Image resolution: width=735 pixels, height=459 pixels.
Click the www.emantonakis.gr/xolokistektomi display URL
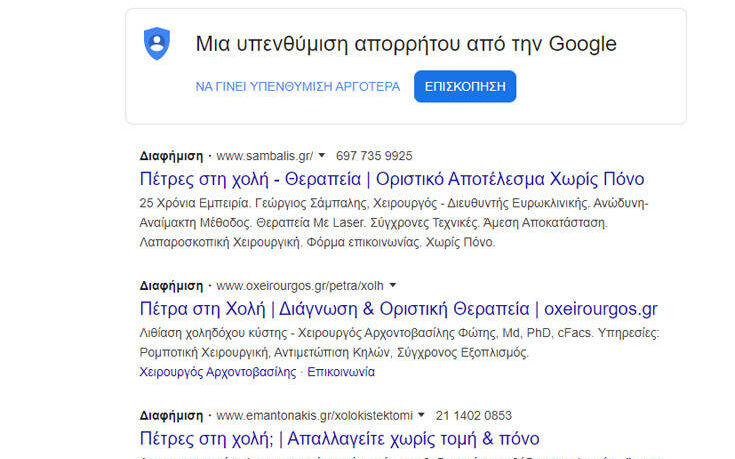tap(314, 415)
